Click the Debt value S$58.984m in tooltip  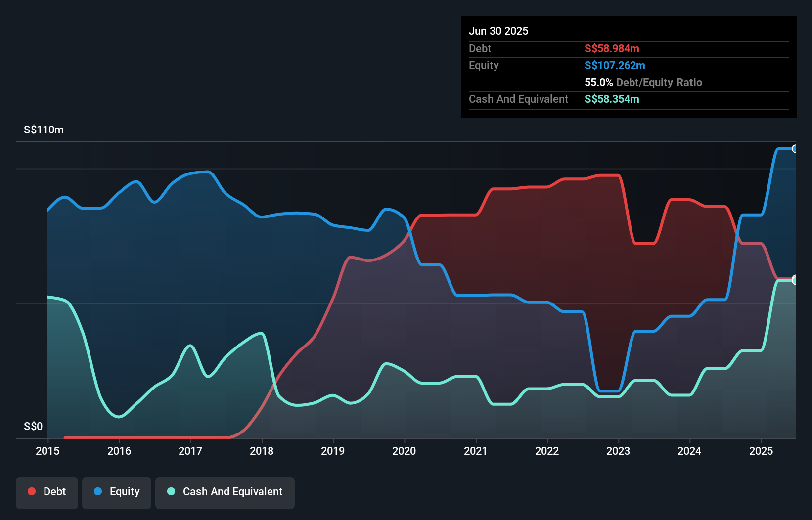pyautogui.click(x=612, y=48)
